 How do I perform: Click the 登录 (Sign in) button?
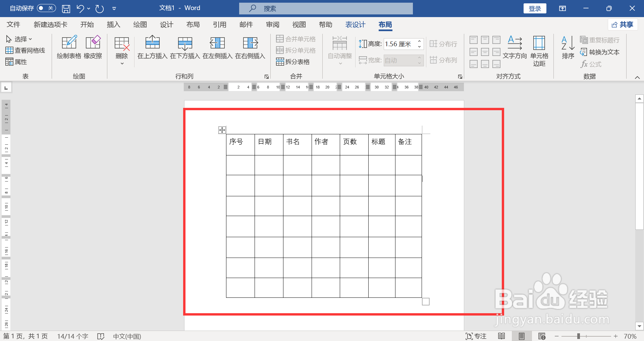[x=535, y=8]
